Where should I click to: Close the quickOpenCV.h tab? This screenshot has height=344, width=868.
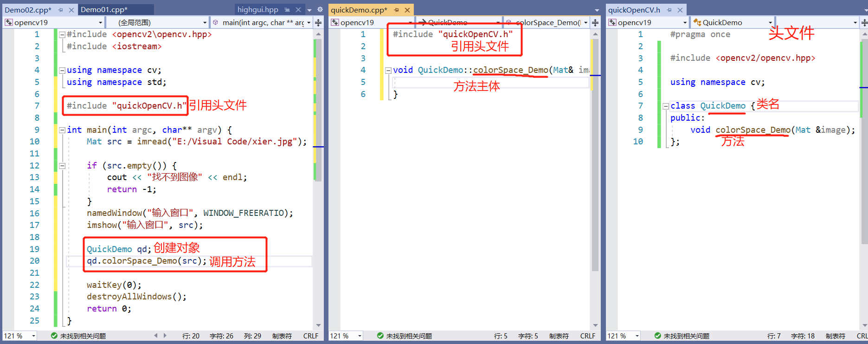pos(680,10)
